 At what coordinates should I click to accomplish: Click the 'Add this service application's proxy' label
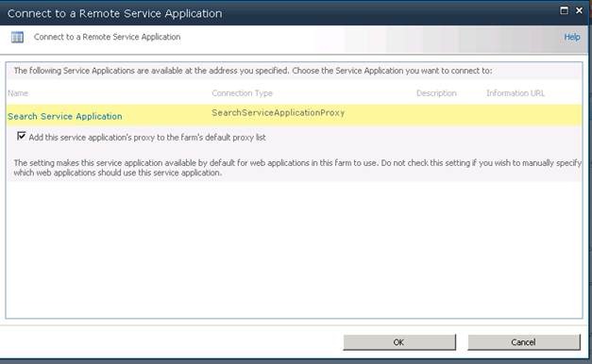(x=147, y=138)
